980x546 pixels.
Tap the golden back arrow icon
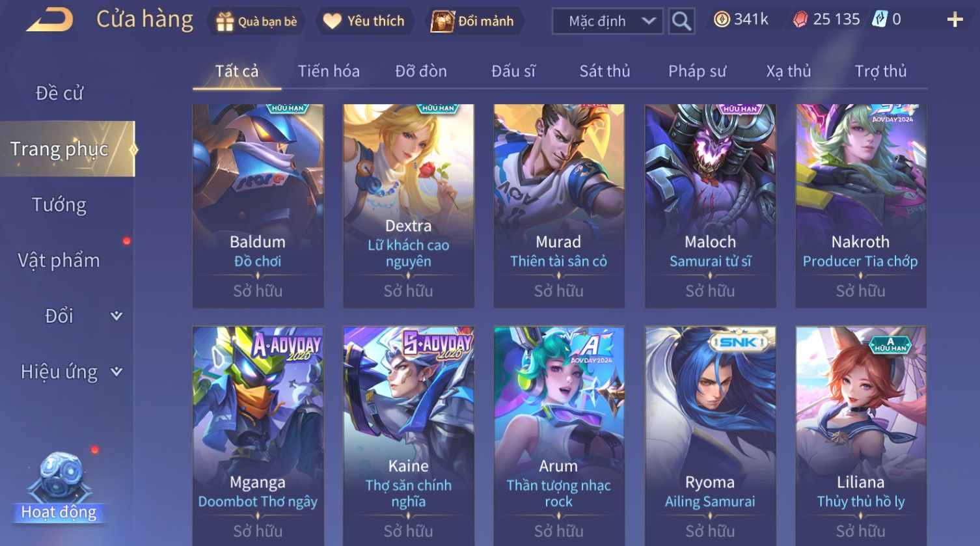point(49,20)
